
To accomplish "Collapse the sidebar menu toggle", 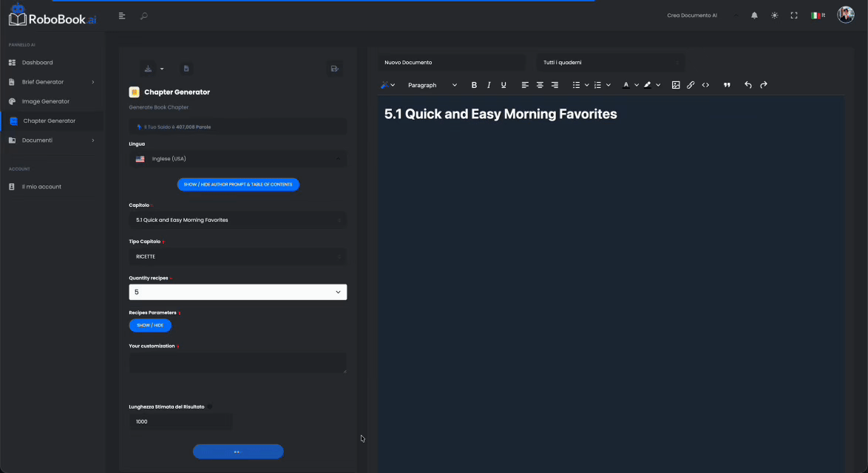I will click(122, 16).
